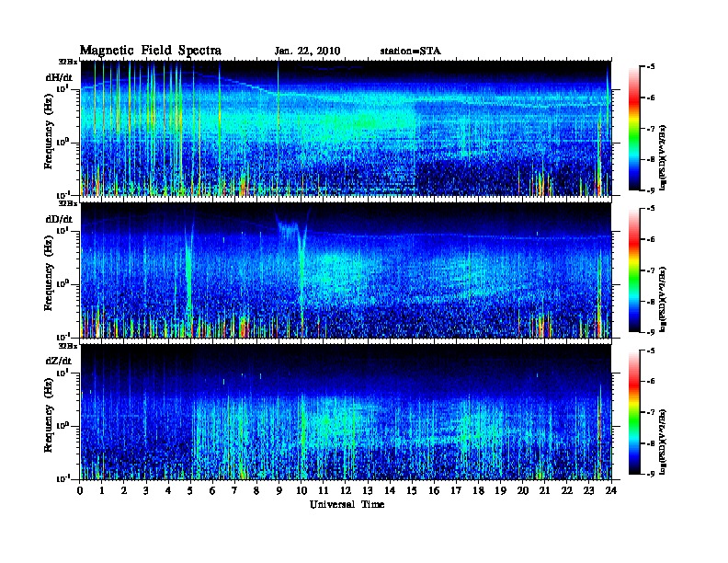The width and height of the screenshot is (728, 563).
Task: Click the dD/dt spectrogram plot
Action: tap(346, 270)
